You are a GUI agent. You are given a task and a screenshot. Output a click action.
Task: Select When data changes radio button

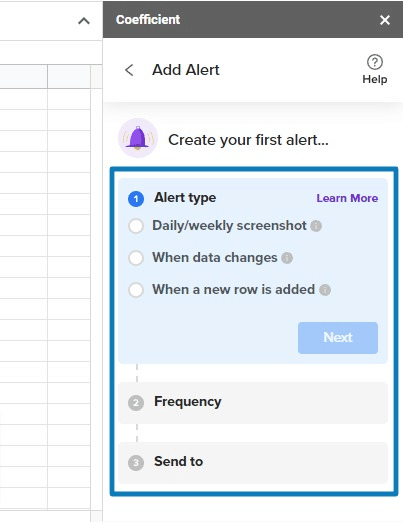(x=136, y=258)
